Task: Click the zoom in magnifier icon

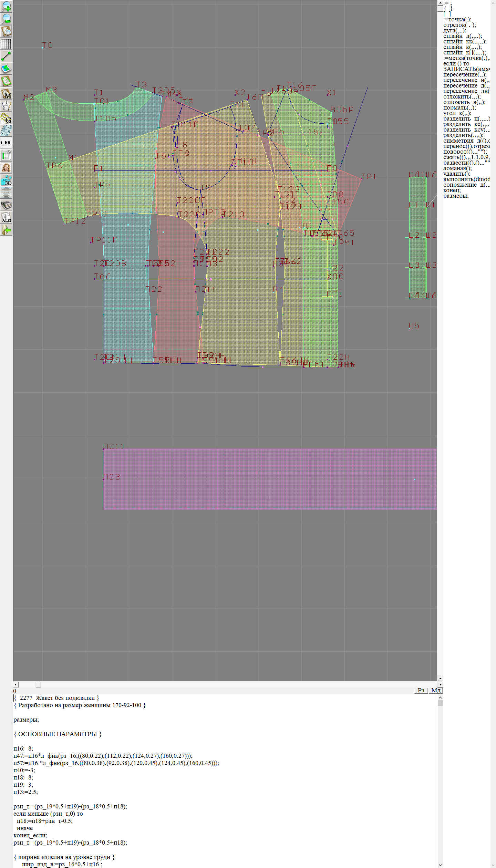Action: 6,6
